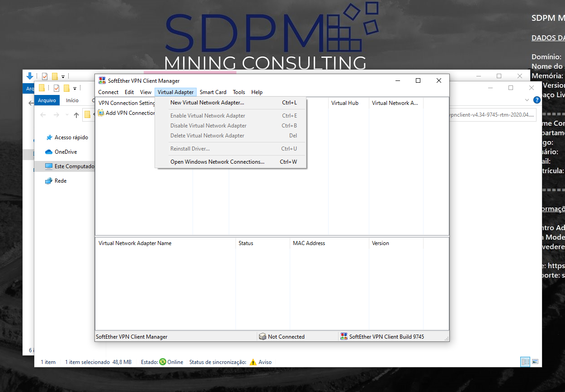Screen dimensions: 565x392
Task: Click the blue Explorer help icon
Action: pyautogui.click(x=537, y=100)
